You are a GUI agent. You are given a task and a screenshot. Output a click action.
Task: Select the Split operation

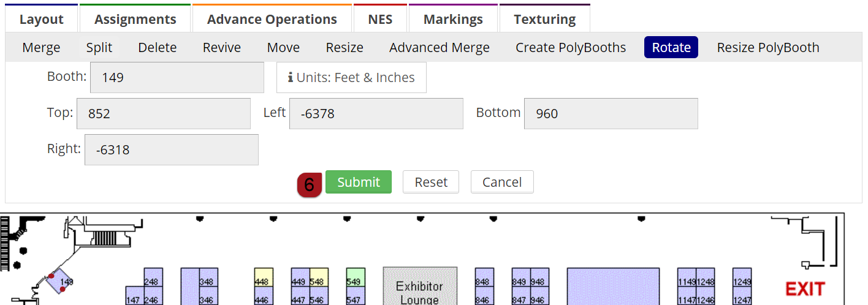point(99,48)
